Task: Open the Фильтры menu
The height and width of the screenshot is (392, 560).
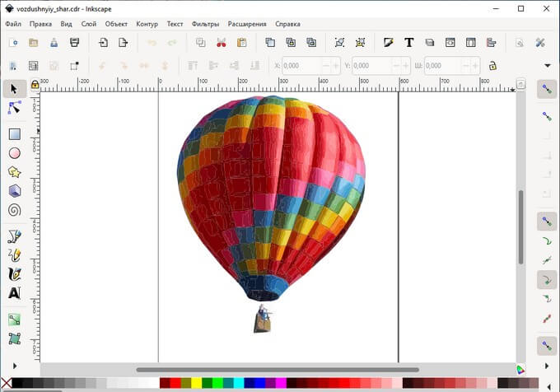Action: [x=205, y=24]
